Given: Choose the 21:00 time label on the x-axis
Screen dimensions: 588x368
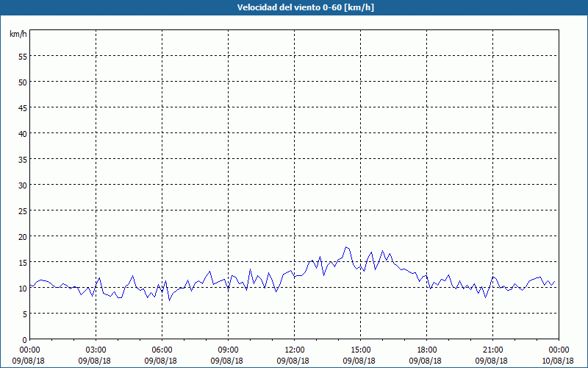Looking at the screenshot, I should (492, 350).
